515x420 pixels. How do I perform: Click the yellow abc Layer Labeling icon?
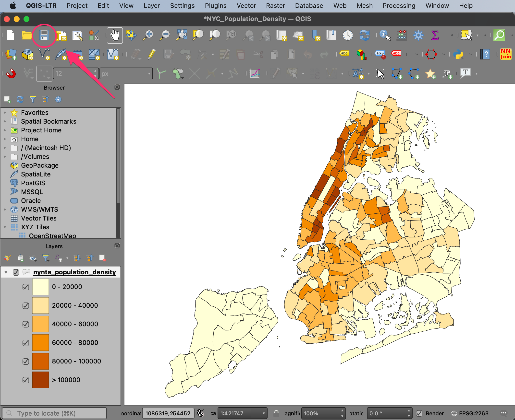point(344,53)
